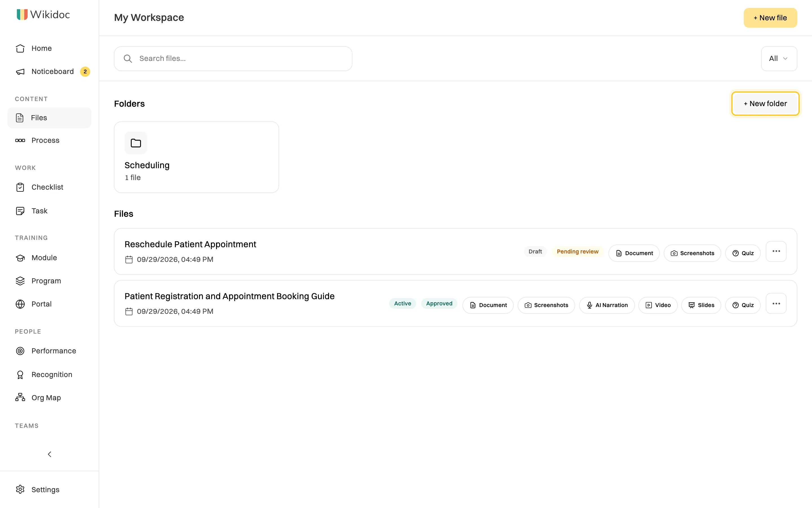Image resolution: width=812 pixels, height=508 pixels.
Task: Click the Org Map hierarchy icon
Action: [x=20, y=397]
